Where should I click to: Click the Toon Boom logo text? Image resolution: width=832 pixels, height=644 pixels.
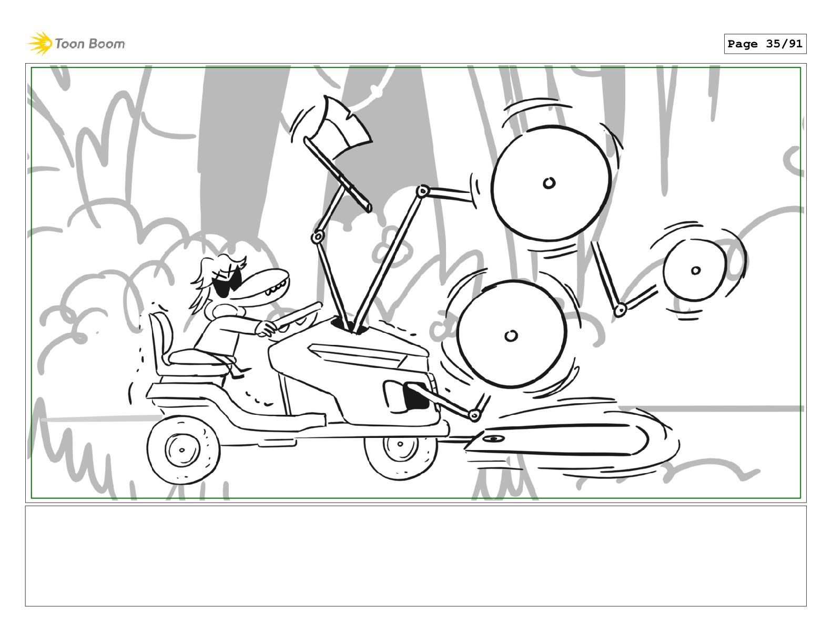(x=90, y=44)
